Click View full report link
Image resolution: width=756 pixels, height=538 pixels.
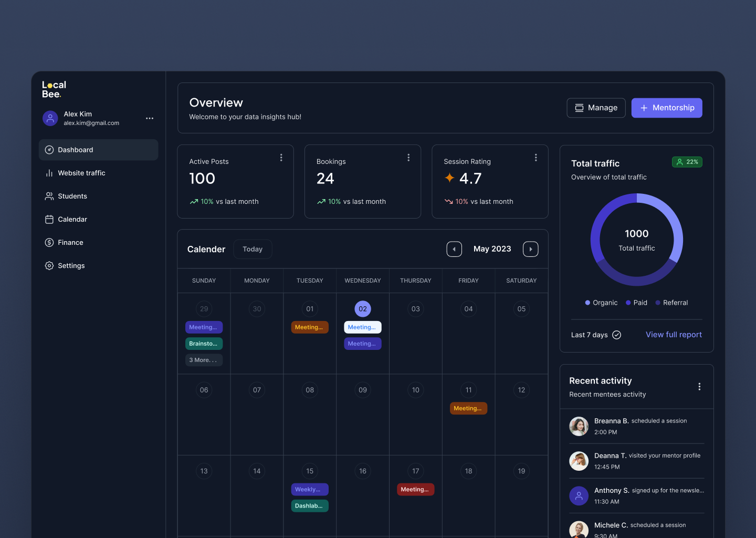point(674,334)
